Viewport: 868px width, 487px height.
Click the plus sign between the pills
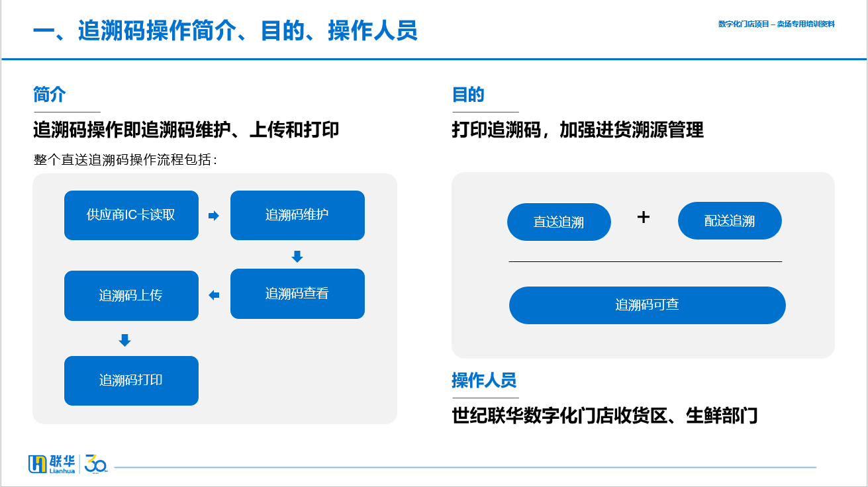coord(643,216)
